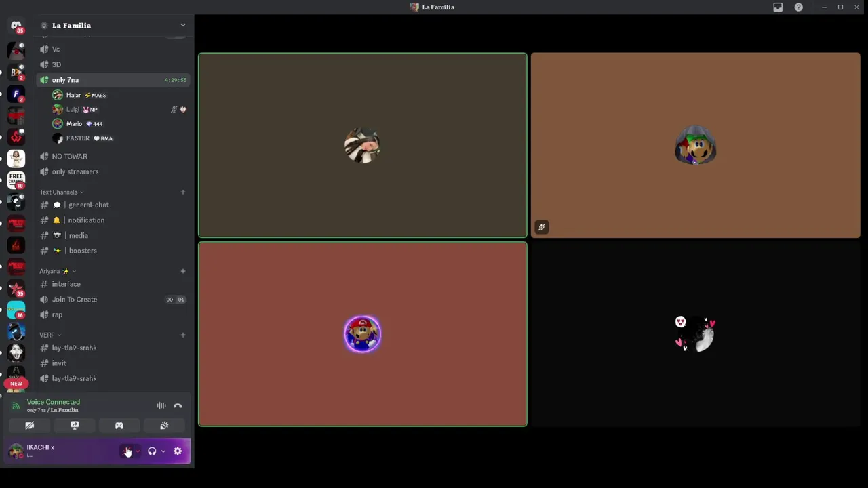Click Luigi's muted status icon in list
The height and width of the screenshot is (488, 868).
point(174,109)
